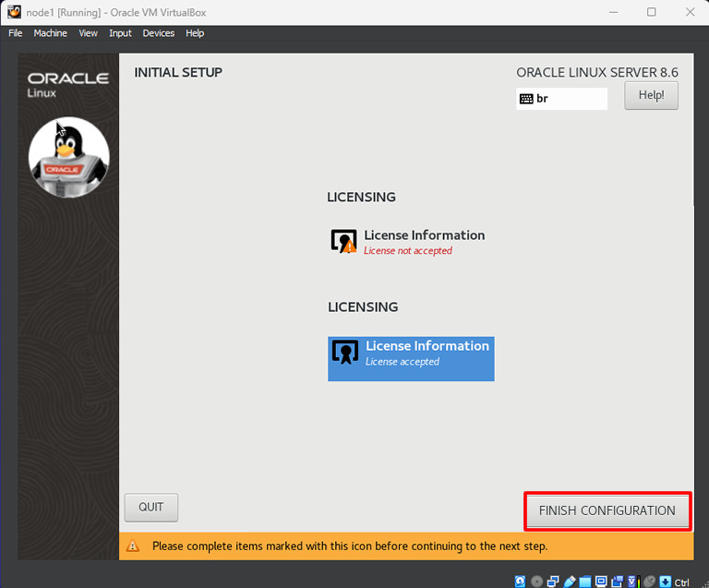Maximize the VirtualBox window
Viewport: 709px width, 588px height.
pos(651,12)
